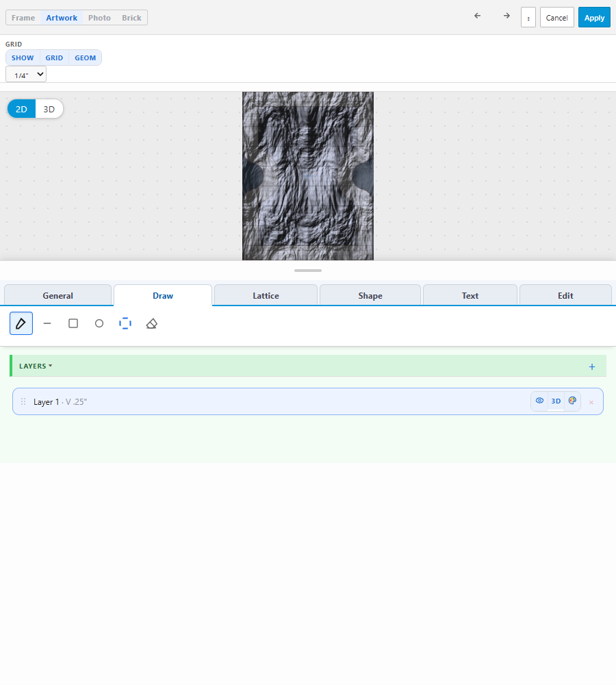Toggle the grid SHOW option
The width and height of the screenshot is (616, 685).
coord(23,58)
